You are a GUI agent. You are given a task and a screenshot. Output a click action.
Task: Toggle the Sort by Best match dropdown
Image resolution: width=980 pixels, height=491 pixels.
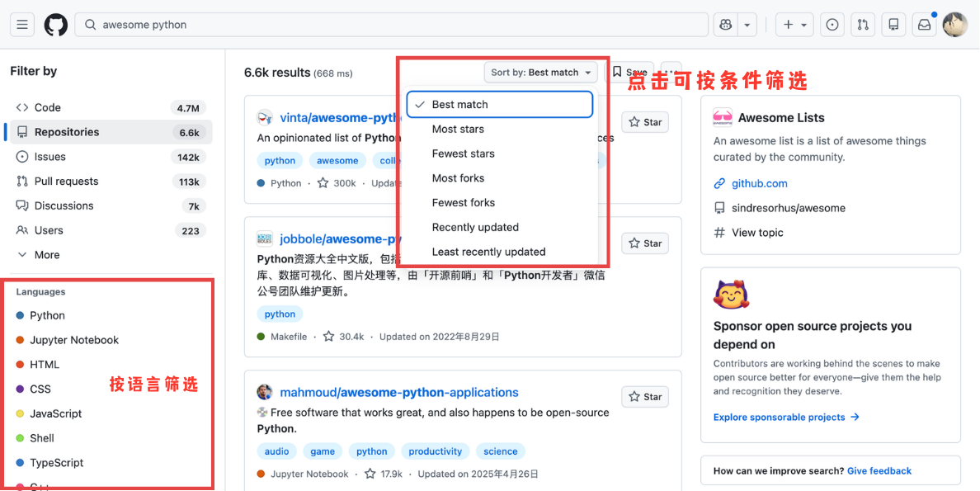(540, 73)
